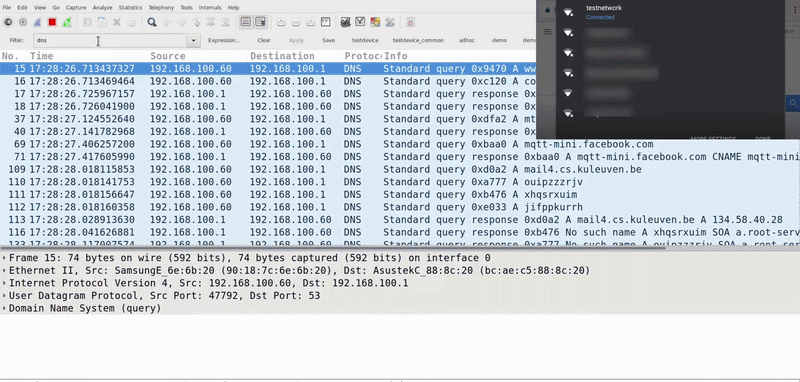Viewport: 800px width, 382px height.
Task: Open the Analyze menu
Action: click(103, 8)
